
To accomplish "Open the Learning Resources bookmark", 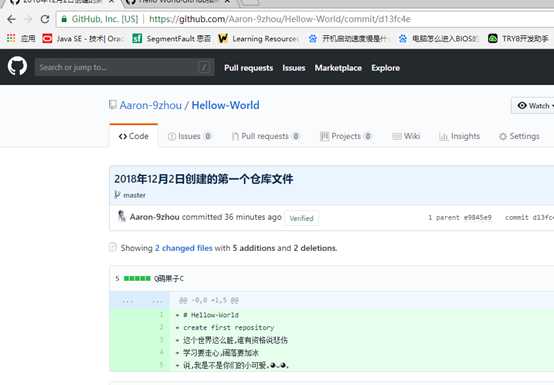I will tap(258, 38).
